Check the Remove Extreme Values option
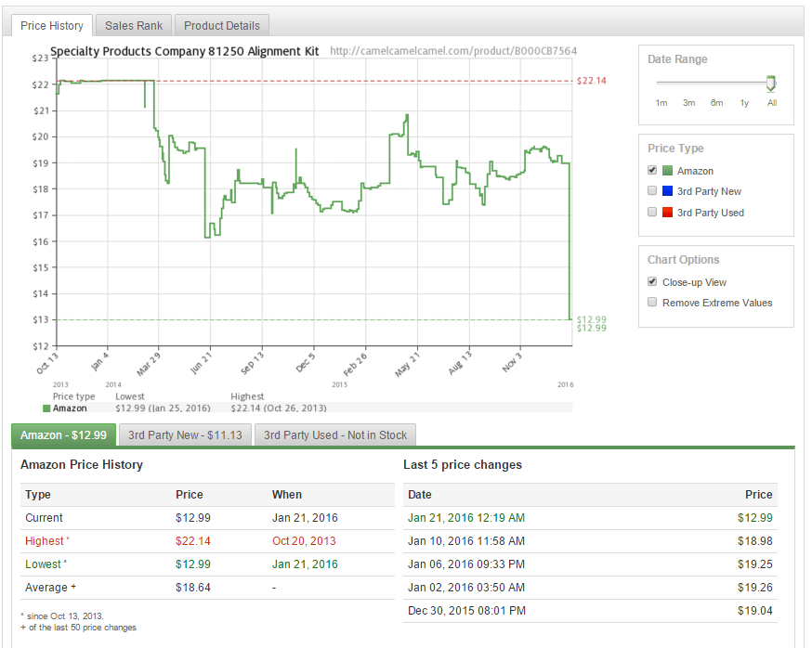The height and width of the screenshot is (648, 812). [652, 303]
